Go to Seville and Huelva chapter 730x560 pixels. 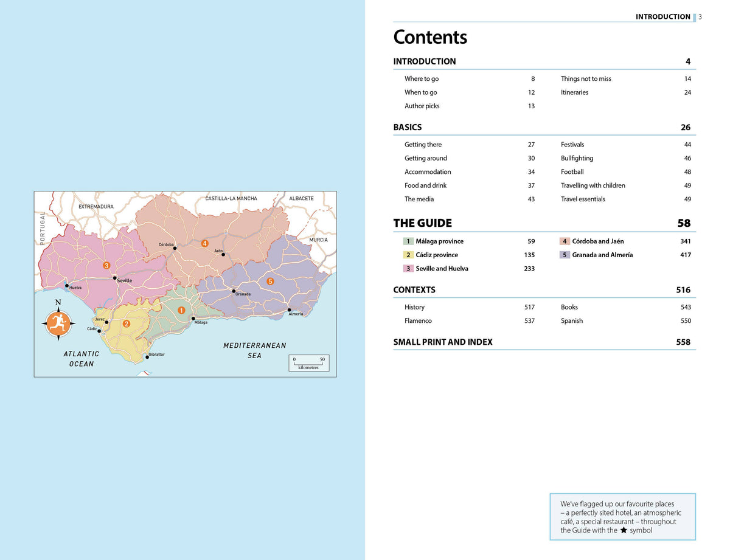442,269
